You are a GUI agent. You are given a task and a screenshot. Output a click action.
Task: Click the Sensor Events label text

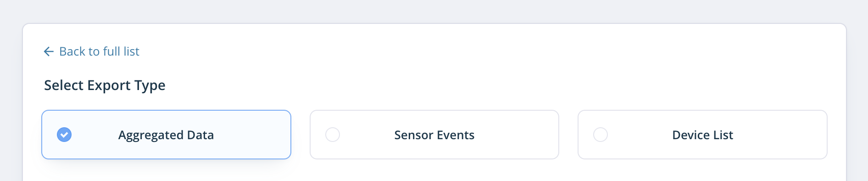(434, 135)
